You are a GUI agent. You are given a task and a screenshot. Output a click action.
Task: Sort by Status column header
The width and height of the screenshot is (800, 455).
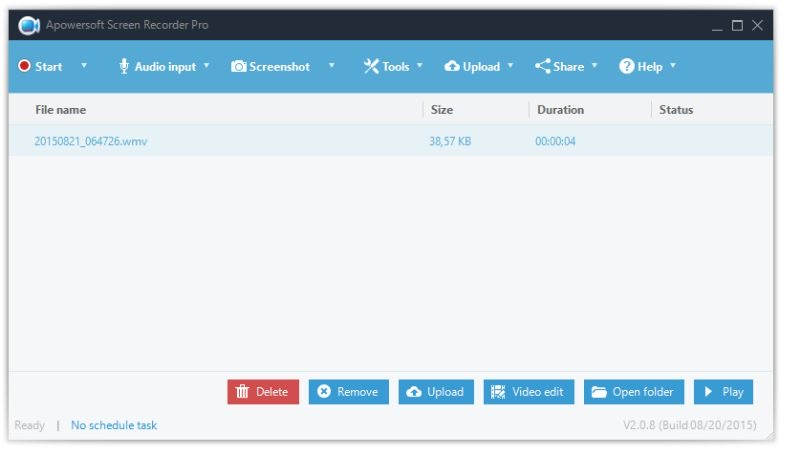(x=676, y=110)
